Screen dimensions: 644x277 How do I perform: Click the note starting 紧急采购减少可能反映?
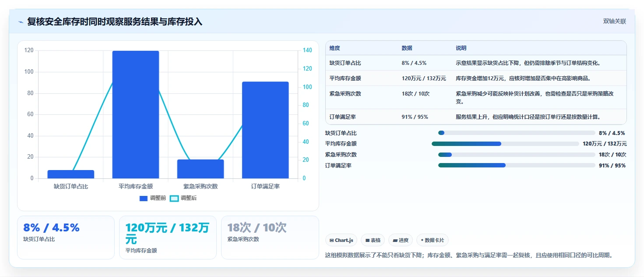(535, 97)
